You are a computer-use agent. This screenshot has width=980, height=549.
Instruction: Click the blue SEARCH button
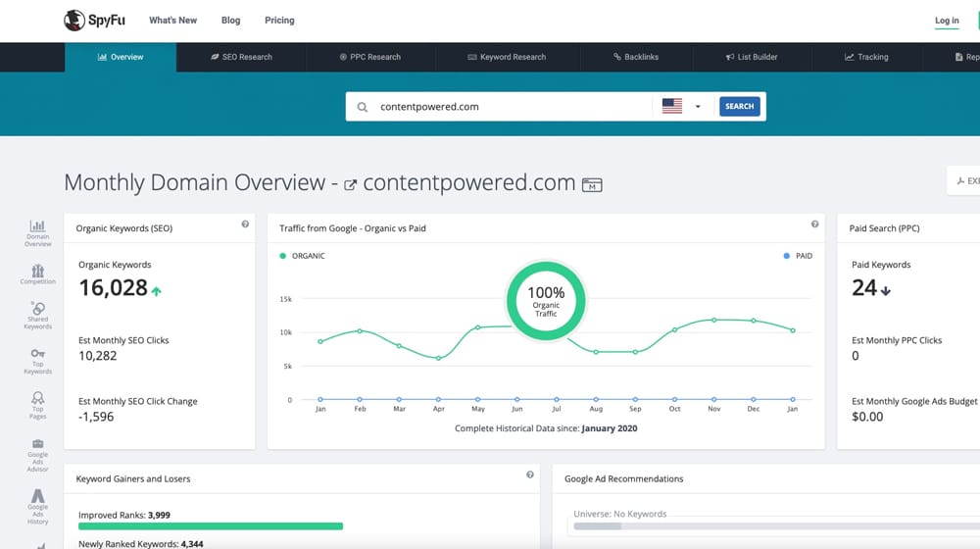point(739,106)
